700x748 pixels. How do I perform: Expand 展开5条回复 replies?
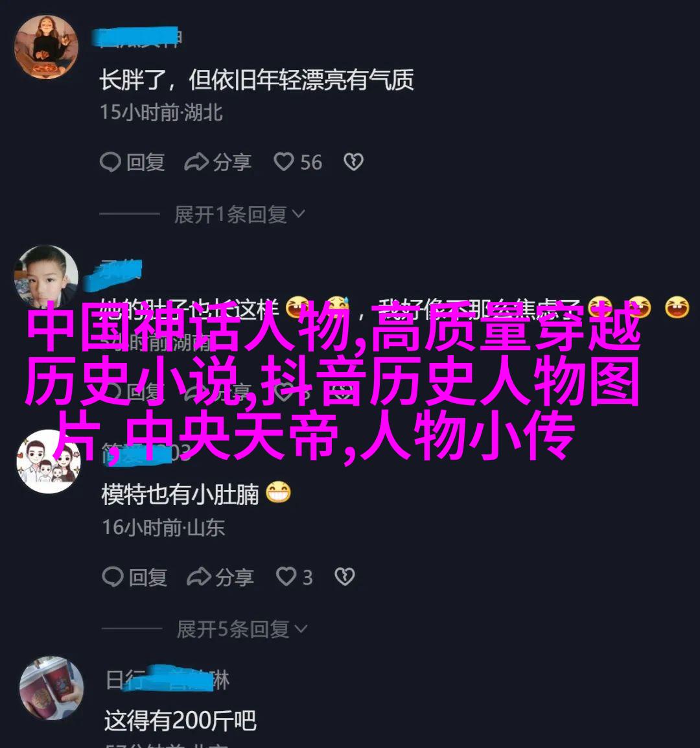tap(242, 629)
